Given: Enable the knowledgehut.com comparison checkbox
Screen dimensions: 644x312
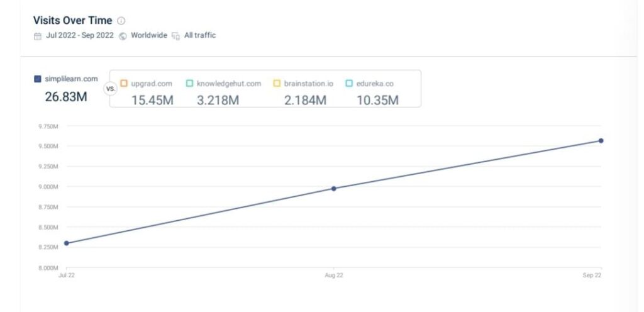Looking at the screenshot, I should point(189,83).
